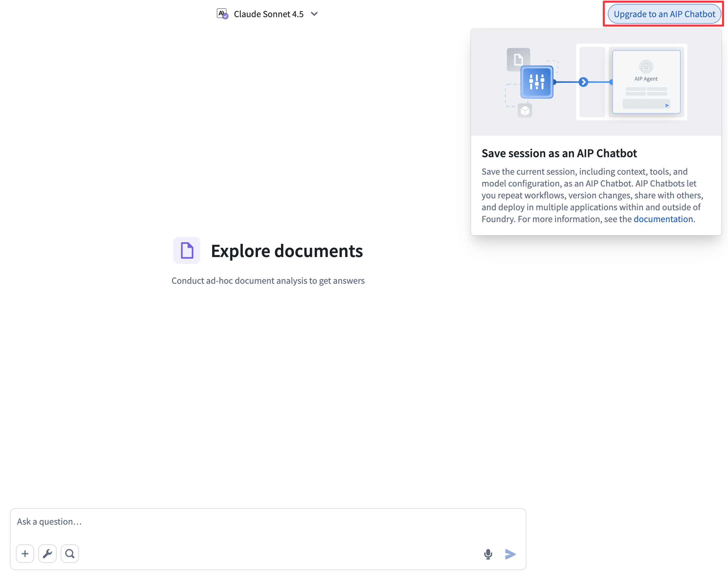Select the Explore documents heading
The image size is (728, 580).
click(x=287, y=251)
